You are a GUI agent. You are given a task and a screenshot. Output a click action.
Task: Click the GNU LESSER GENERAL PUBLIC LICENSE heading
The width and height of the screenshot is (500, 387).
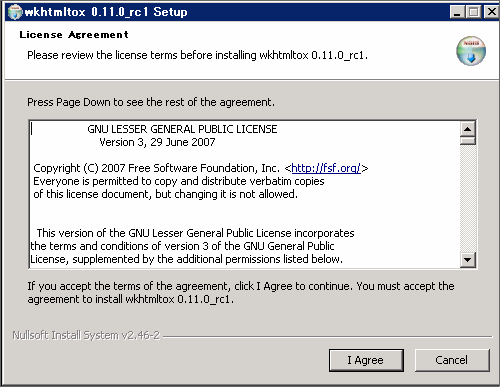coord(182,129)
